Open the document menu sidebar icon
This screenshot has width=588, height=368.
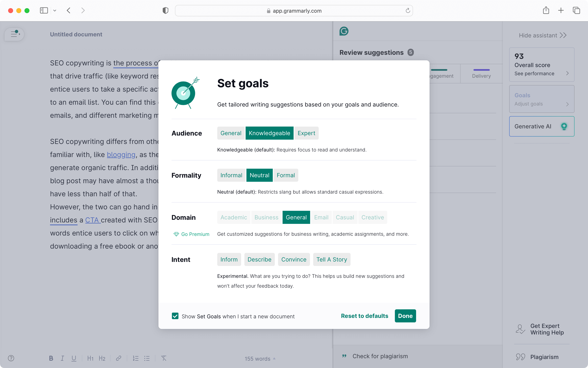(14, 34)
